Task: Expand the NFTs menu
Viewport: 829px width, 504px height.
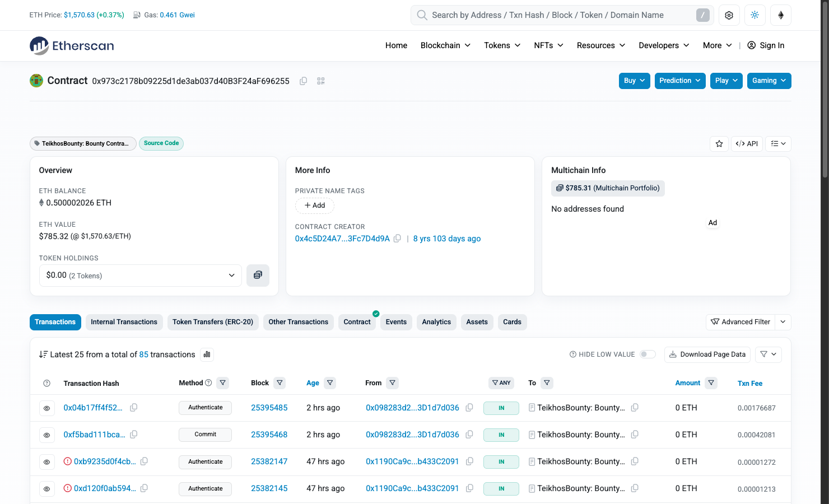Action: point(548,45)
